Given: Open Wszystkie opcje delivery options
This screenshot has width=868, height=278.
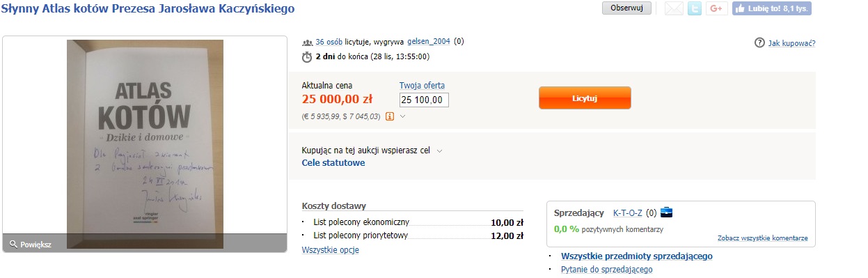Looking at the screenshot, I should pos(331,249).
